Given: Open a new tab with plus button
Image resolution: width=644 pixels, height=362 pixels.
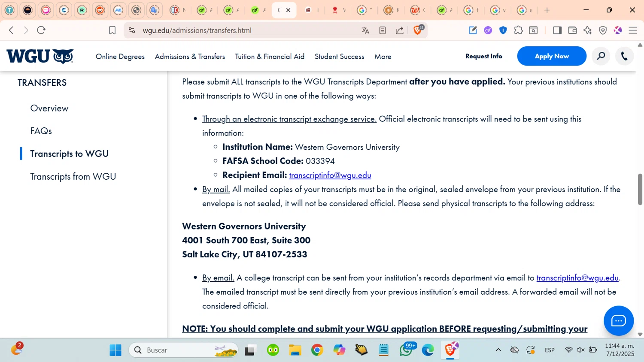Looking at the screenshot, I should pos(547,10).
